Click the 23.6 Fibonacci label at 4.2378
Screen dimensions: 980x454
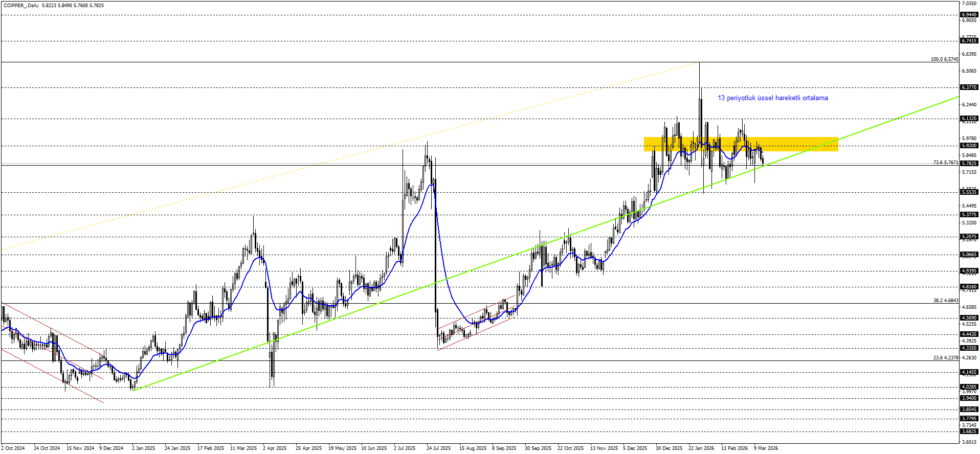pos(945,358)
